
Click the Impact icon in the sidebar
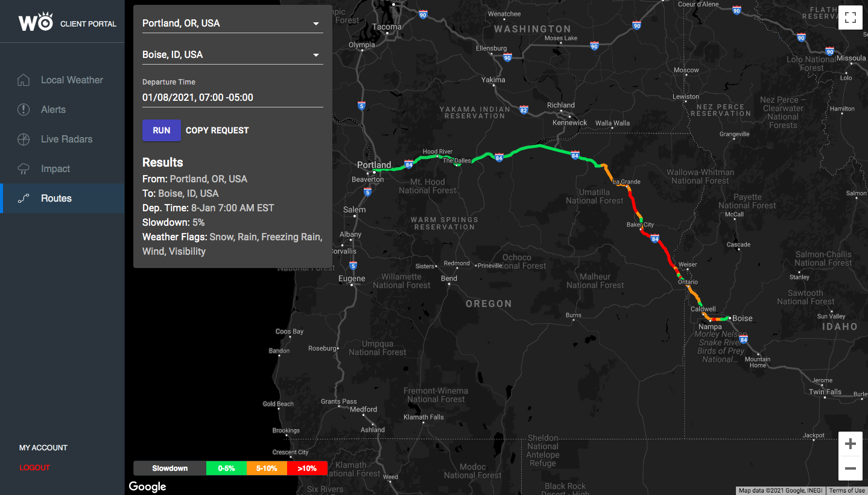pos(23,168)
